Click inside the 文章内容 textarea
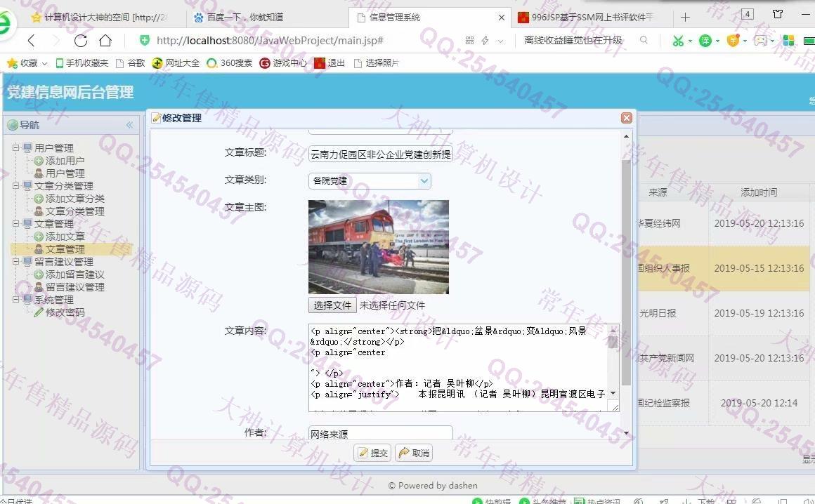 [457, 368]
